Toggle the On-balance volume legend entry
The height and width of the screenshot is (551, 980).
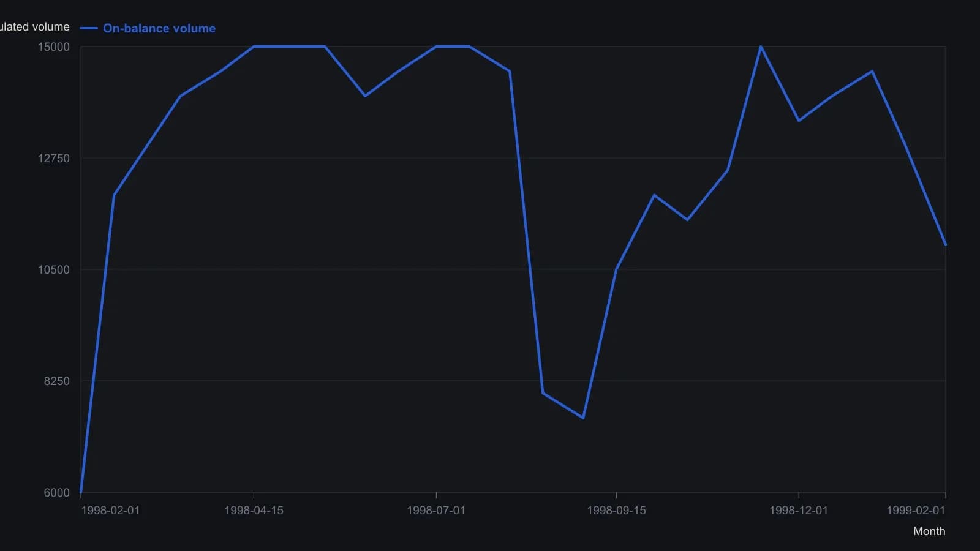(x=148, y=28)
